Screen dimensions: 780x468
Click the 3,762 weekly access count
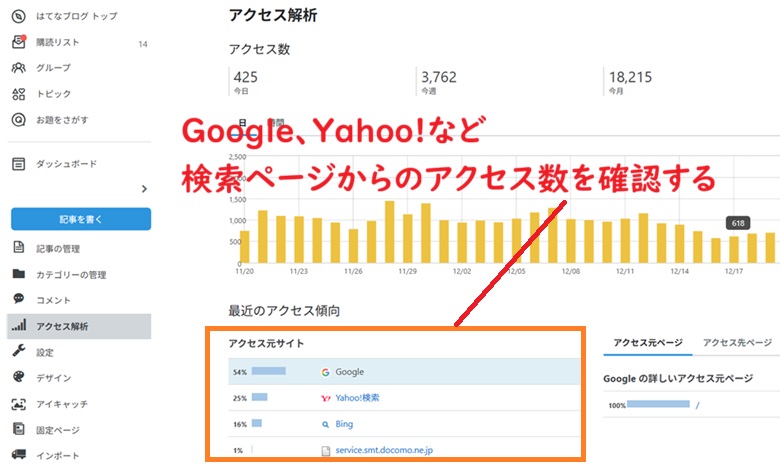439,77
